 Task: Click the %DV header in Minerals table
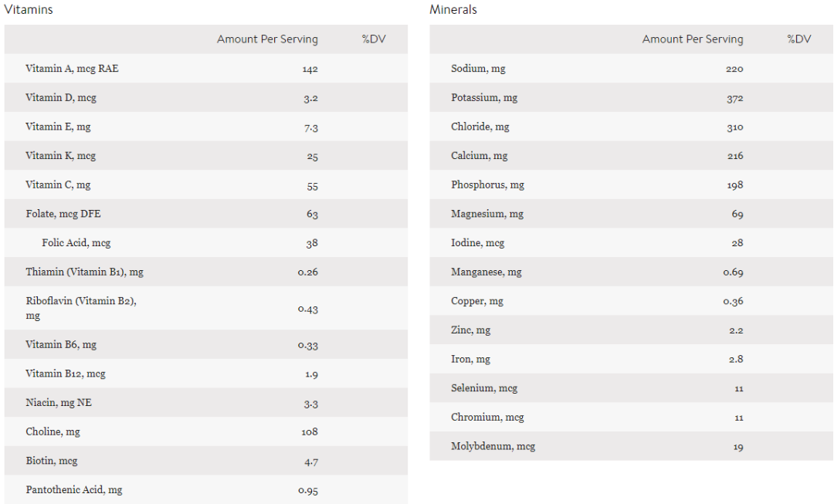[x=799, y=39]
